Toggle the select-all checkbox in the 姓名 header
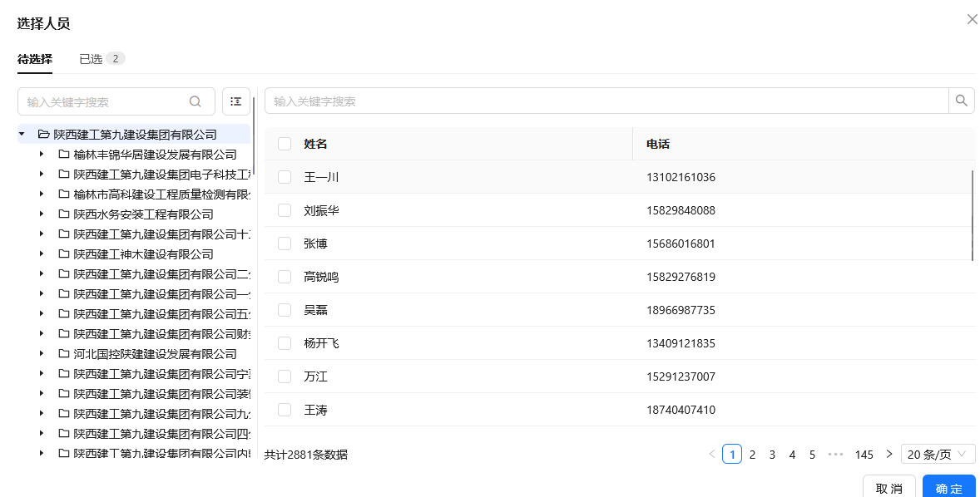980x497 pixels. (x=285, y=144)
